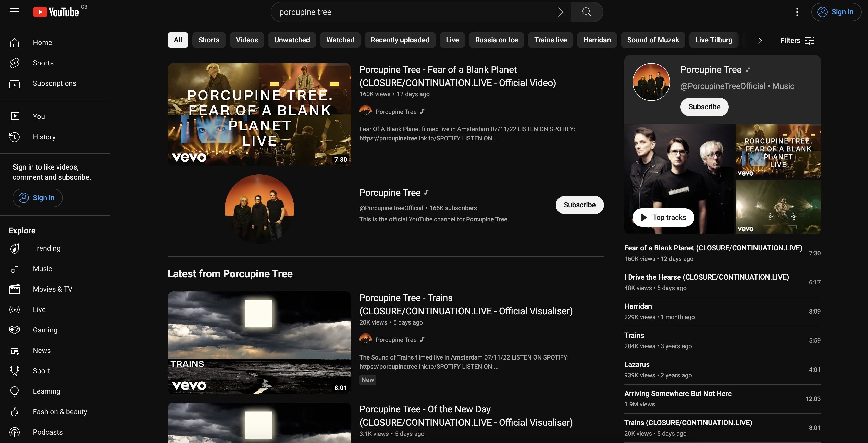Open Porcupine Tree channel avatar in results
Screen dimensions: 868x443
coord(259,209)
